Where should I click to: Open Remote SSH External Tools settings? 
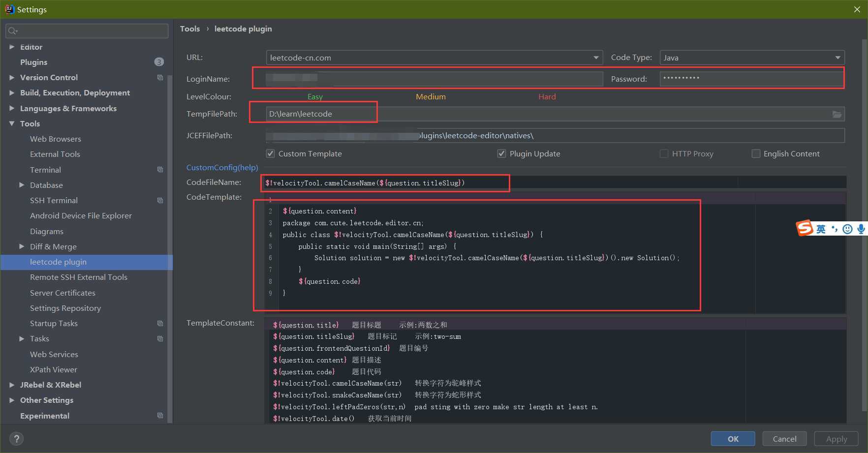tap(79, 277)
